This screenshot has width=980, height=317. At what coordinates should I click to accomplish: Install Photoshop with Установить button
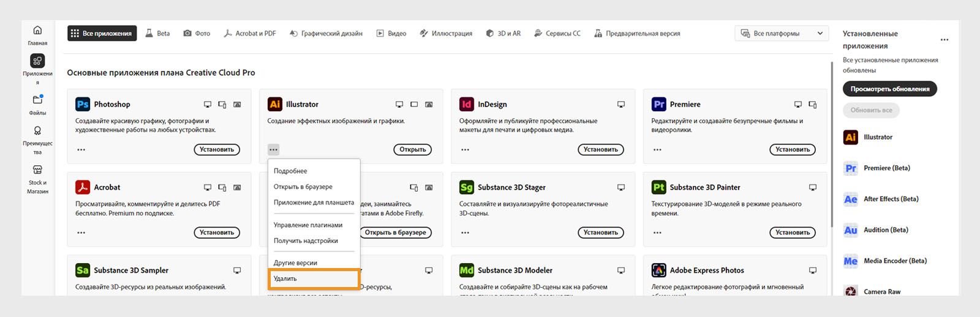click(x=217, y=149)
